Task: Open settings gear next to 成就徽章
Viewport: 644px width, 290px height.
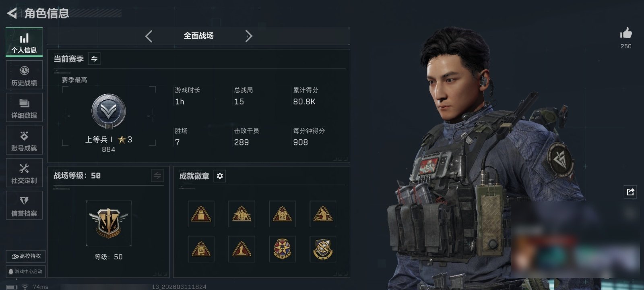Action: 220,176
